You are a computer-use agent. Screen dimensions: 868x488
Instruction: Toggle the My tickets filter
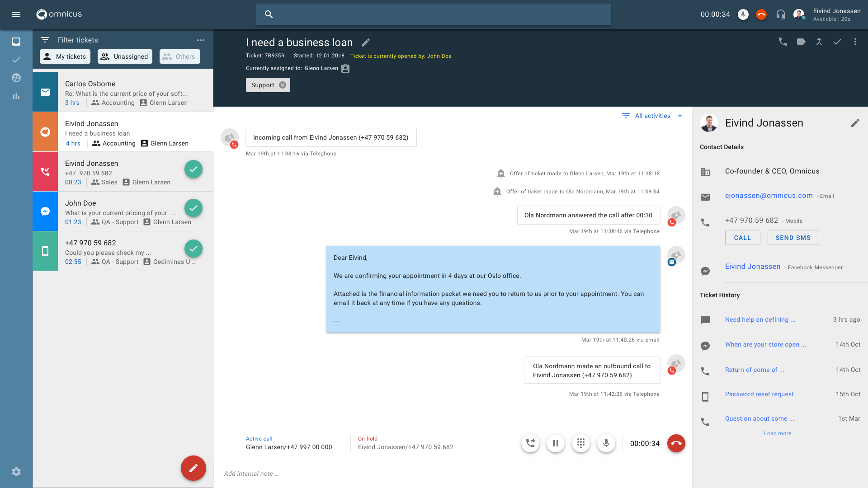click(65, 56)
